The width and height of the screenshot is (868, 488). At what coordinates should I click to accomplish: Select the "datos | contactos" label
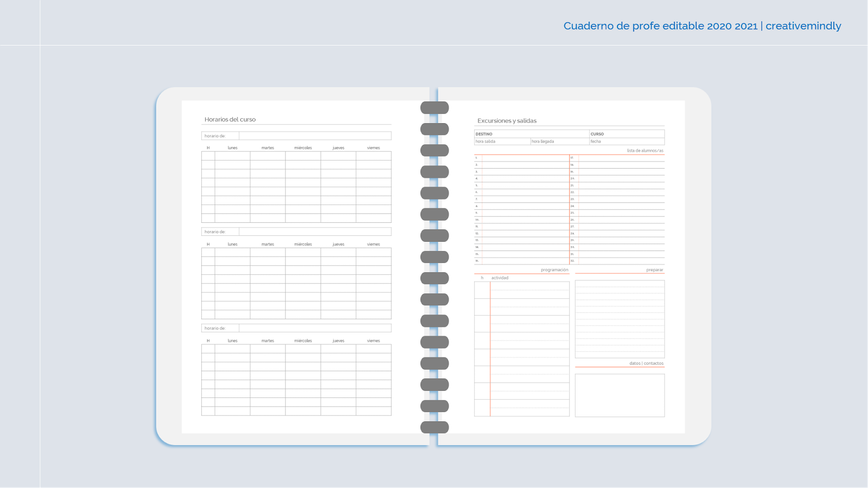646,363
